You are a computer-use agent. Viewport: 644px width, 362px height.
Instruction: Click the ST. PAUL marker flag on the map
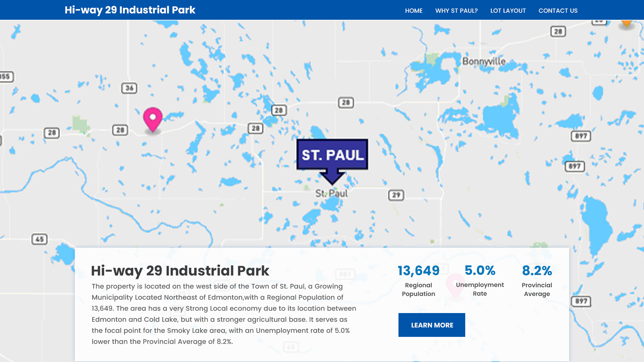[x=332, y=155]
